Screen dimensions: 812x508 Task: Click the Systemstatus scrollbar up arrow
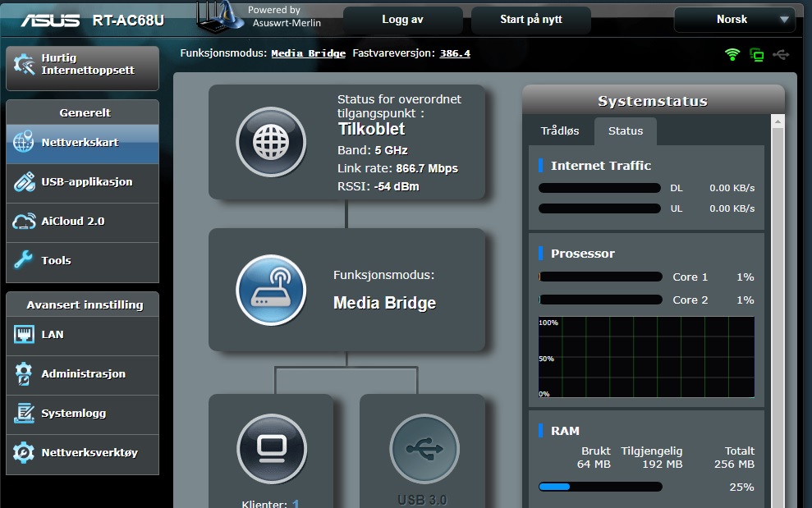(x=778, y=121)
